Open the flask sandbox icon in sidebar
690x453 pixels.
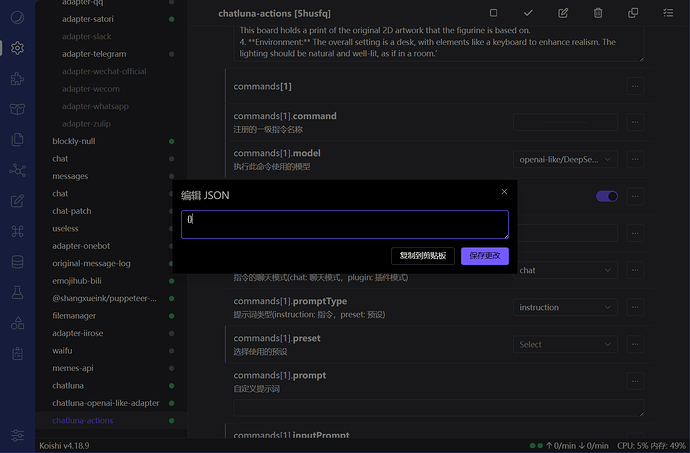[17, 292]
